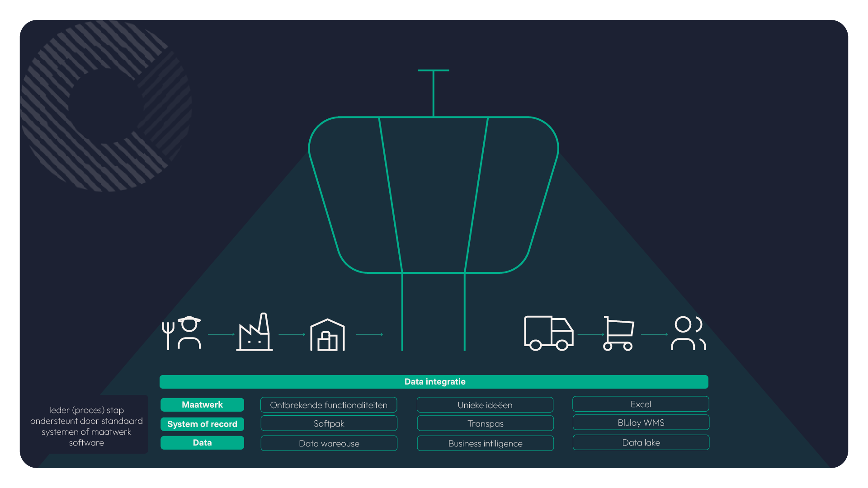This screenshot has height=488, width=868.
Task: Select the warehouse icon with the box
Action: pyautogui.click(x=327, y=334)
